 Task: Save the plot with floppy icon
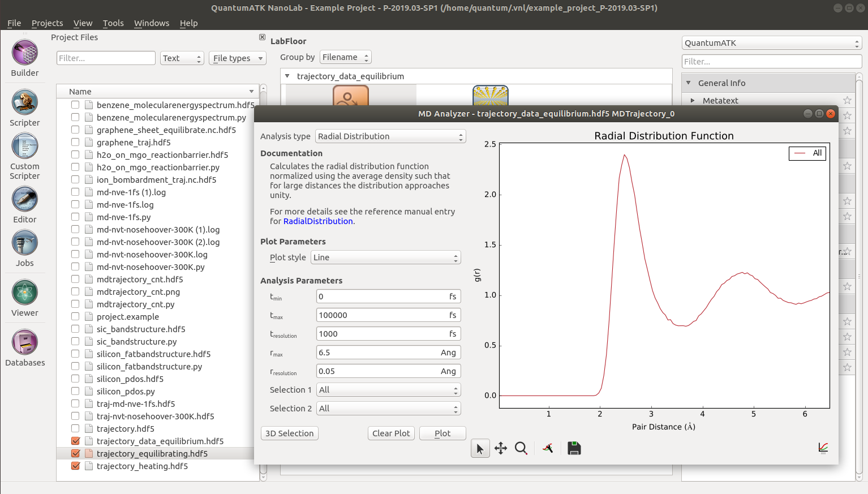click(x=574, y=449)
